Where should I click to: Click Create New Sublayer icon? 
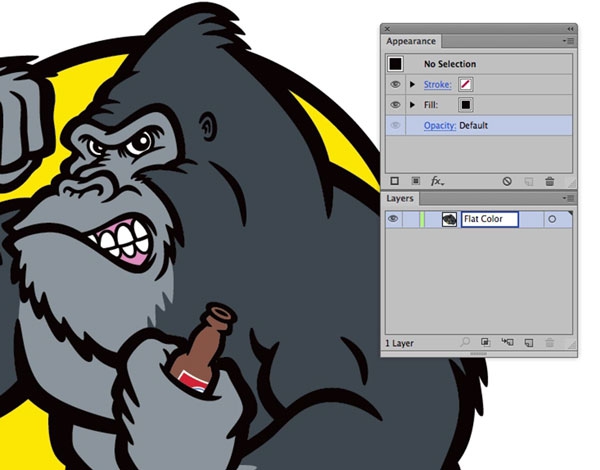tap(507, 343)
